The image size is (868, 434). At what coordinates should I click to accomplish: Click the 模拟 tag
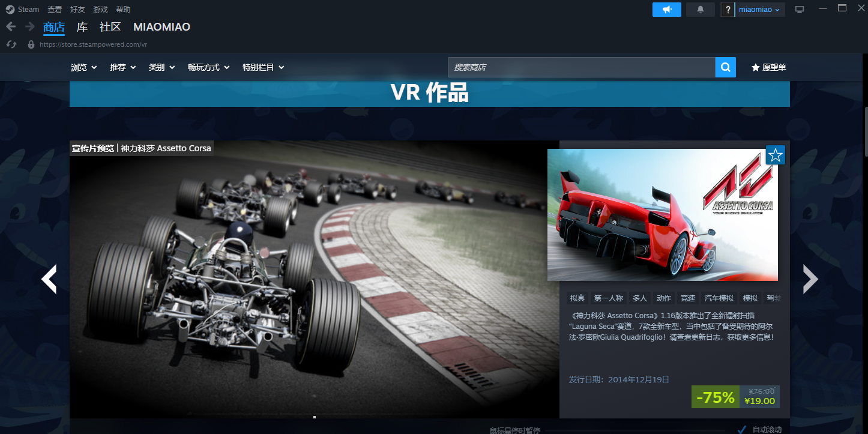(x=750, y=298)
